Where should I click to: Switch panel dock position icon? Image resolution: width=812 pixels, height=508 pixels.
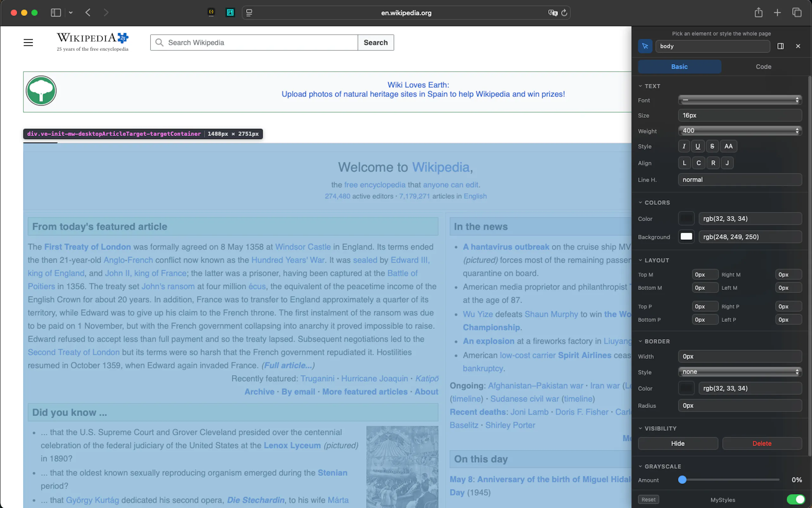click(x=781, y=46)
